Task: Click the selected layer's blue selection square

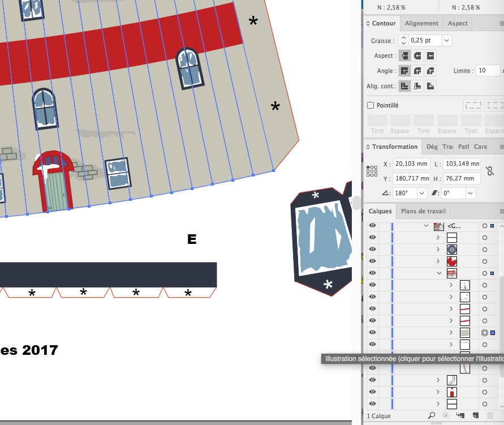Action: pos(492,332)
